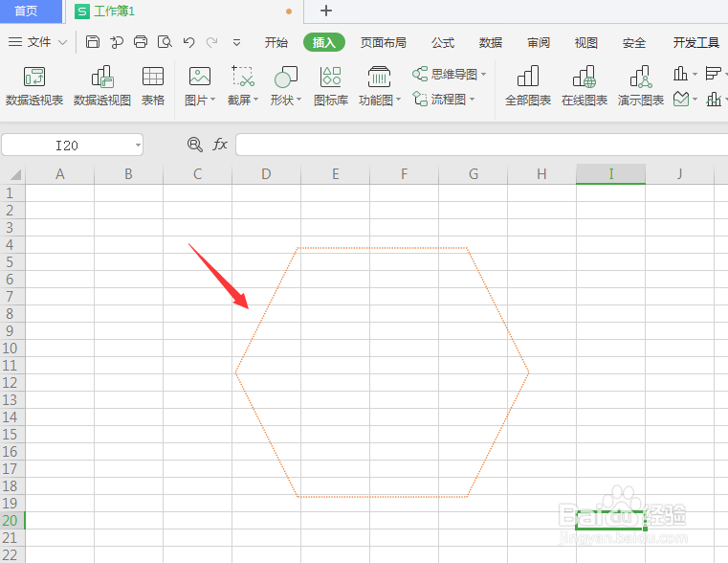Open the Icon Library (图标库)
The image size is (728, 563).
(x=331, y=86)
